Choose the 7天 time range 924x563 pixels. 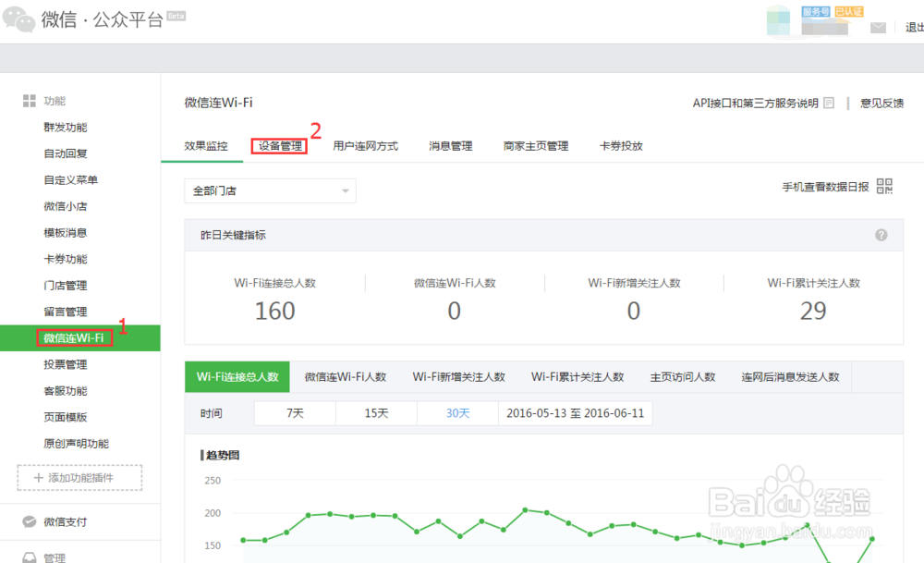[x=296, y=413]
